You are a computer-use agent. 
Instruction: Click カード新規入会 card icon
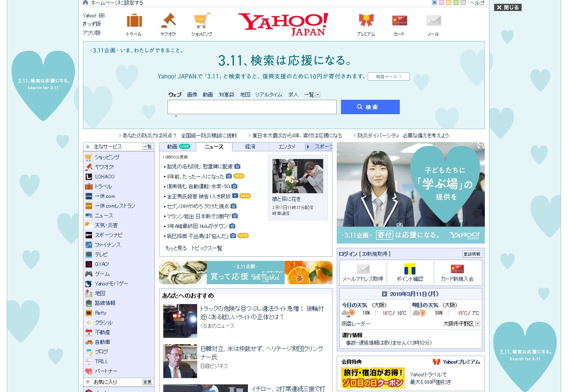(457, 269)
